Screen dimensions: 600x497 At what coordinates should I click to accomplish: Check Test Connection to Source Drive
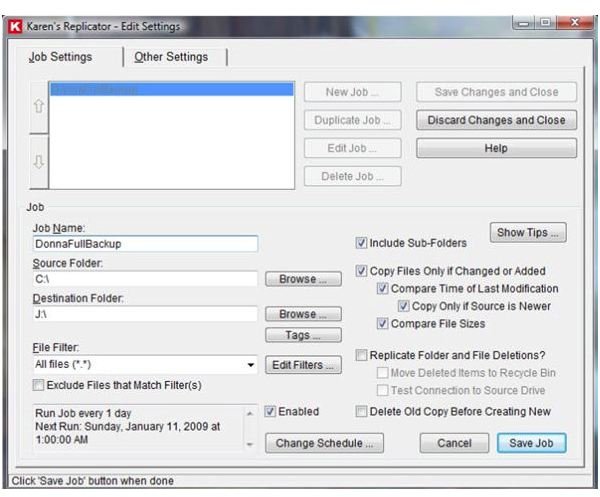tap(382, 390)
